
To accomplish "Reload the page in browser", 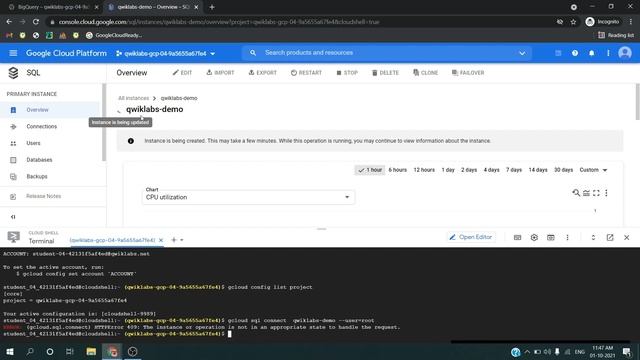I will pyautogui.click(x=36, y=22).
